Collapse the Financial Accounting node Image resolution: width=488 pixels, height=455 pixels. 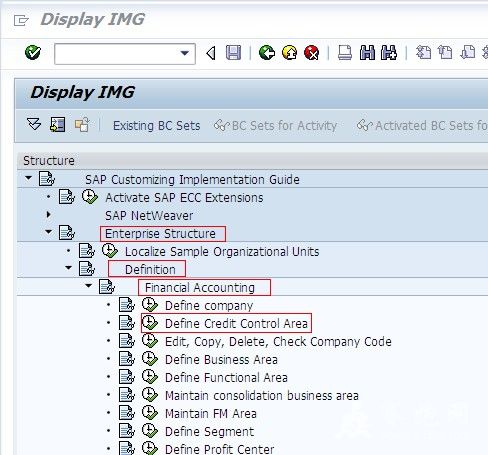tap(88, 285)
